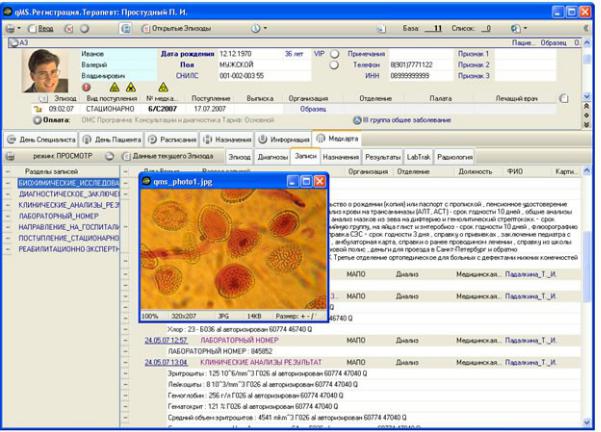
Task: Open the Радиология sub-tab
Action: point(455,157)
